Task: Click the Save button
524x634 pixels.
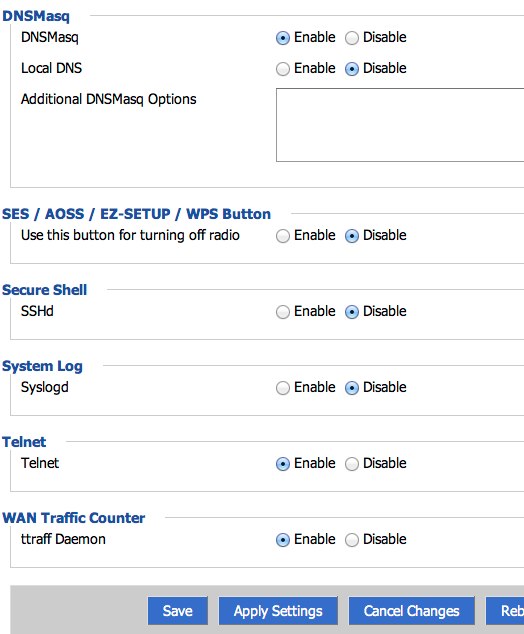Action: 177,611
